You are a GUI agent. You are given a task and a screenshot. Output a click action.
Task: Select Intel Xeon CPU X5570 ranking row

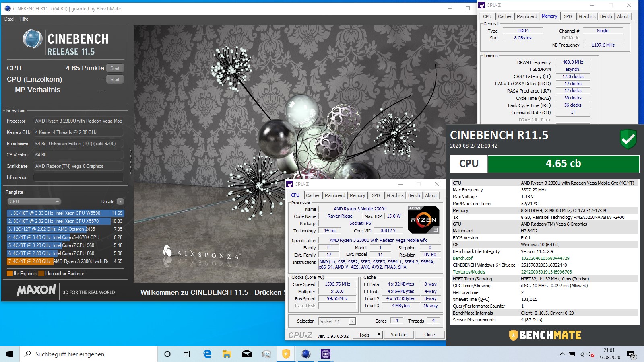pos(65,221)
